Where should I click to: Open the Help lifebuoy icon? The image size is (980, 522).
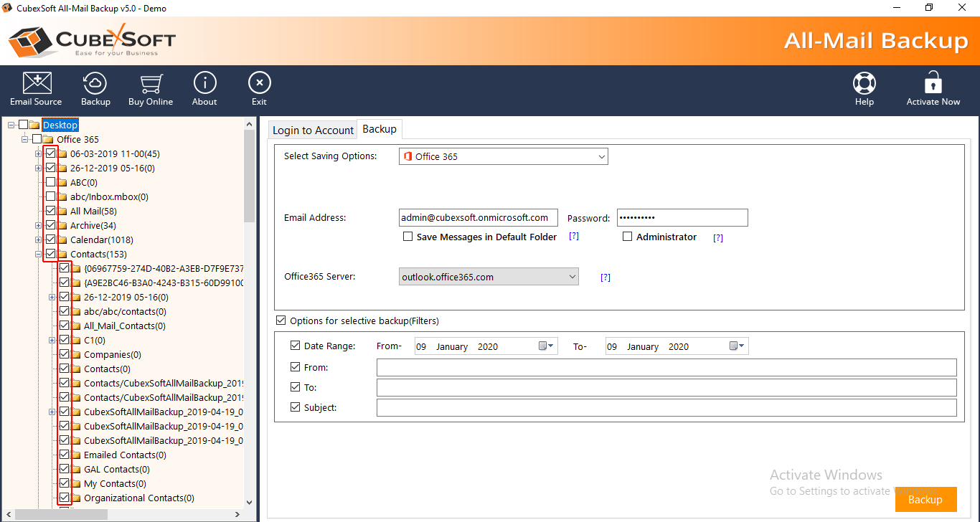[864, 83]
